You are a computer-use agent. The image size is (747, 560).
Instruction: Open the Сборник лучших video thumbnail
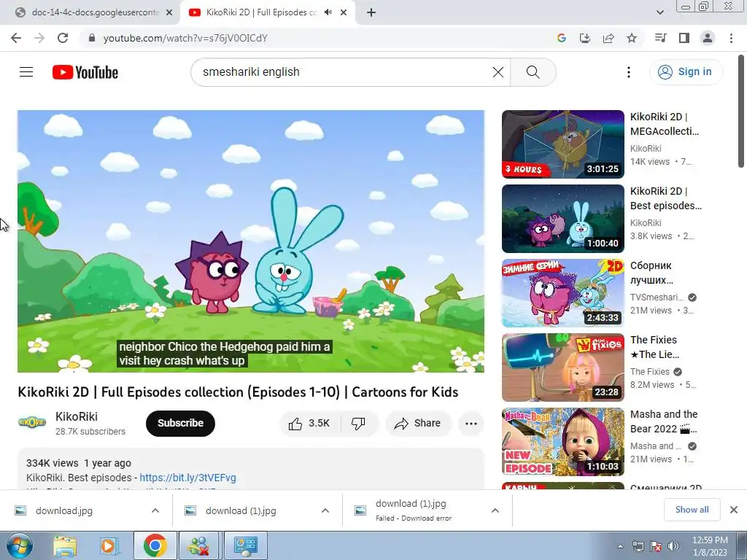click(562, 293)
